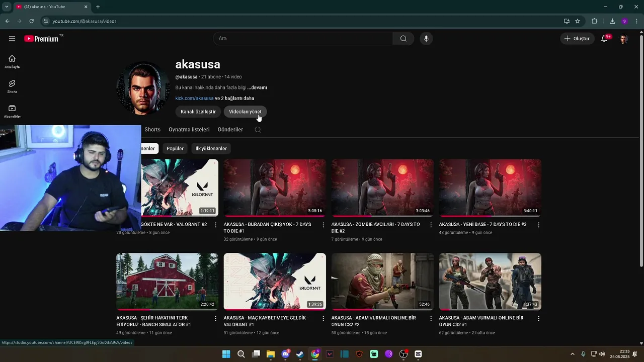
Task: Open 7 Days to Die thumbnail 3:40:11
Action: (x=490, y=188)
